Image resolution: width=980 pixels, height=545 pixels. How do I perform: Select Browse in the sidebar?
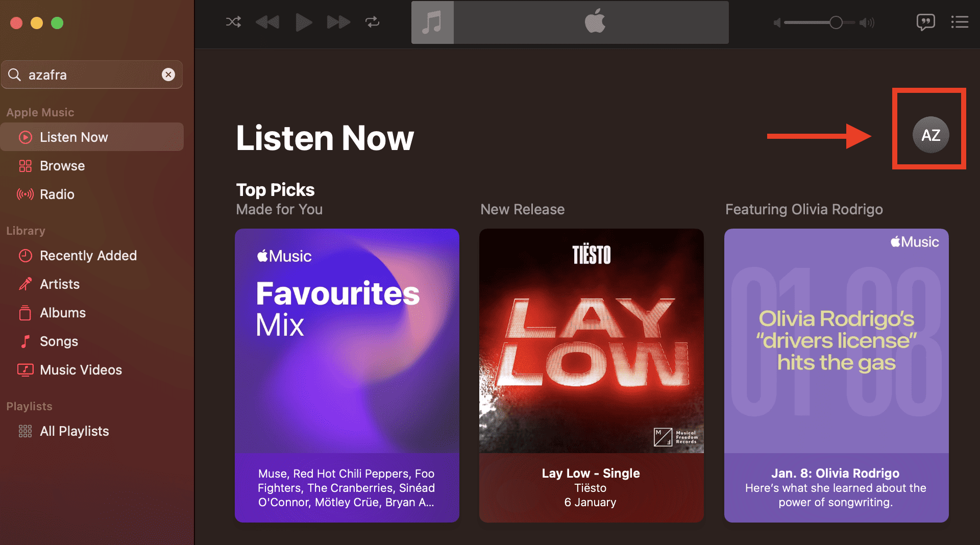(x=62, y=166)
